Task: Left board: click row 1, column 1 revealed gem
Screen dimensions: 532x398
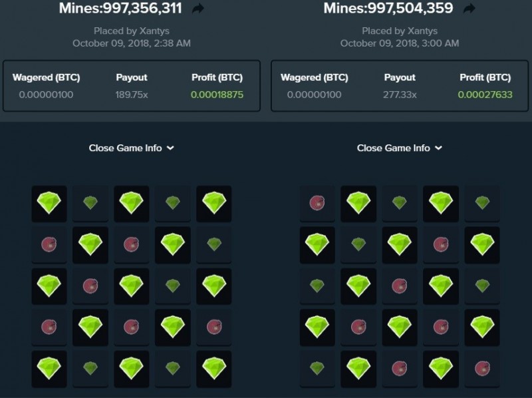Action: click(49, 204)
